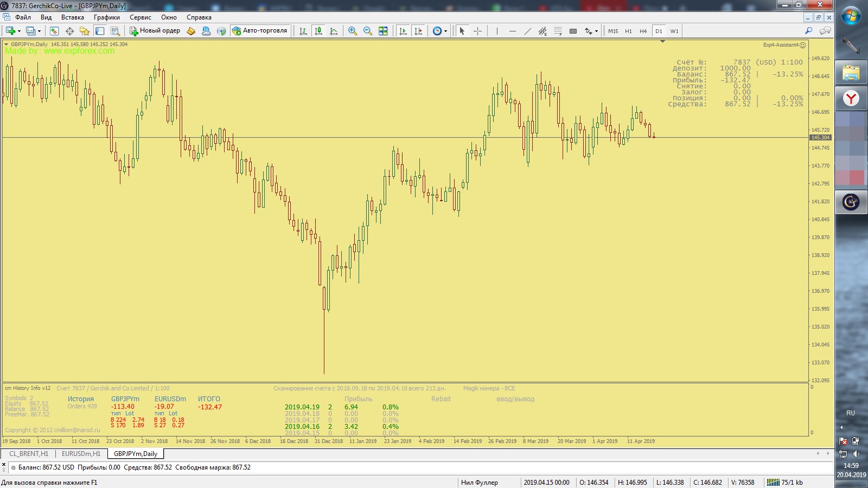Zoom in on the chart

(353, 31)
